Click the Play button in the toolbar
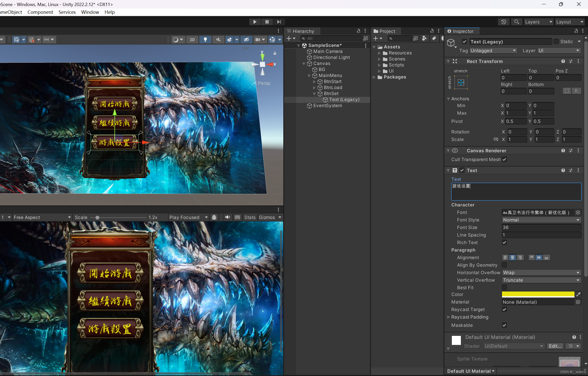 coord(255,22)
